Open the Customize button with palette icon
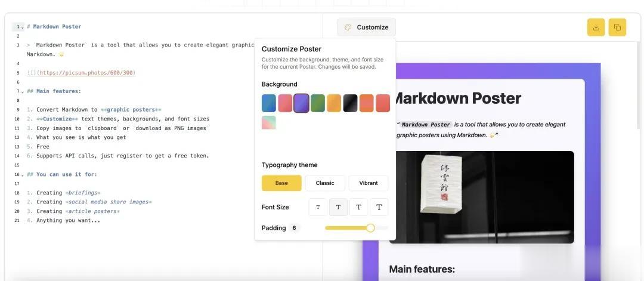This screenshot has width=644, height=281. click(366, 27)
